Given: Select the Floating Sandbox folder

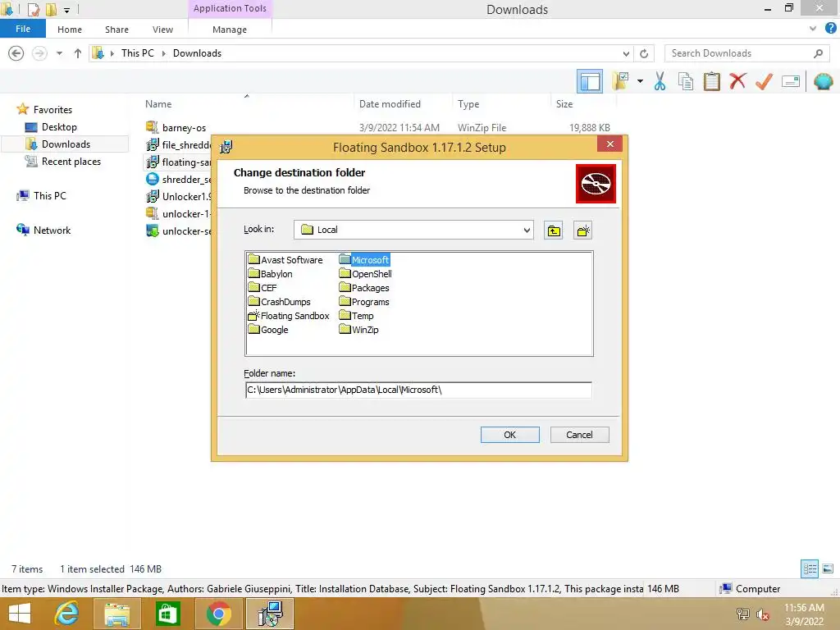Looking at the screenshot, I should (289, 316).
